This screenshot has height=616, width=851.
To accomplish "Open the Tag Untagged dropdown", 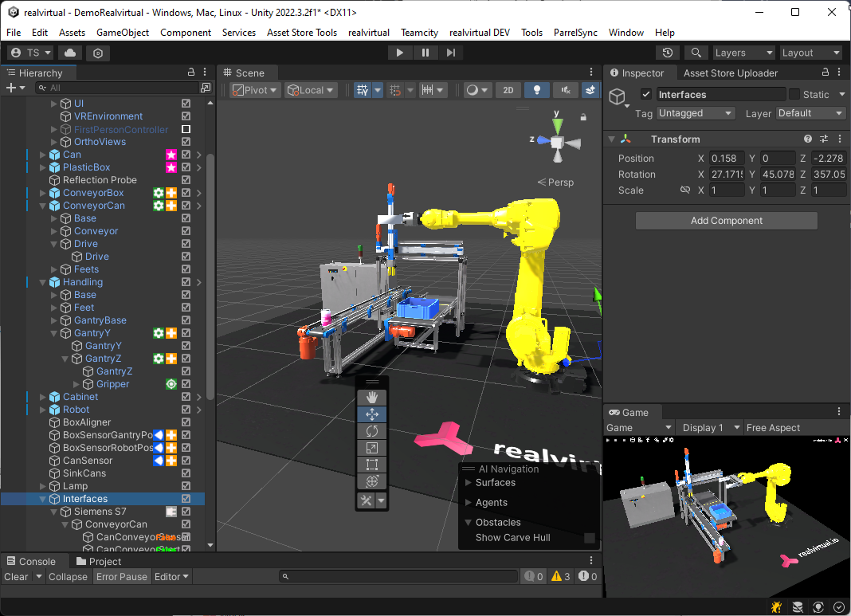I will (x=695, y=113).
